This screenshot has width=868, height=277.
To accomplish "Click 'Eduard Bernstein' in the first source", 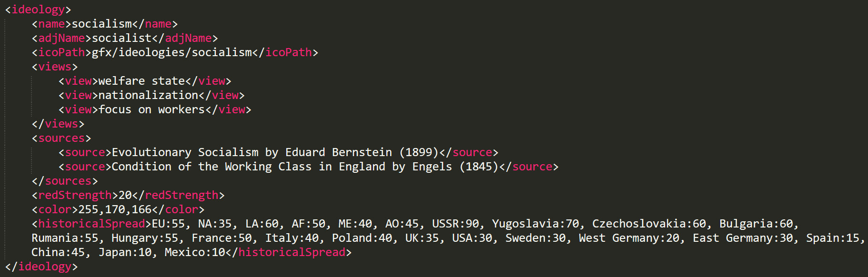I will (338, 152).
